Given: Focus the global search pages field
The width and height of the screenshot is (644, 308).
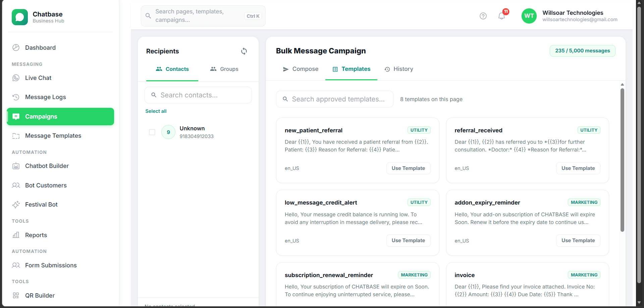Looking at the screenshot, I should (x=203, y=16).
